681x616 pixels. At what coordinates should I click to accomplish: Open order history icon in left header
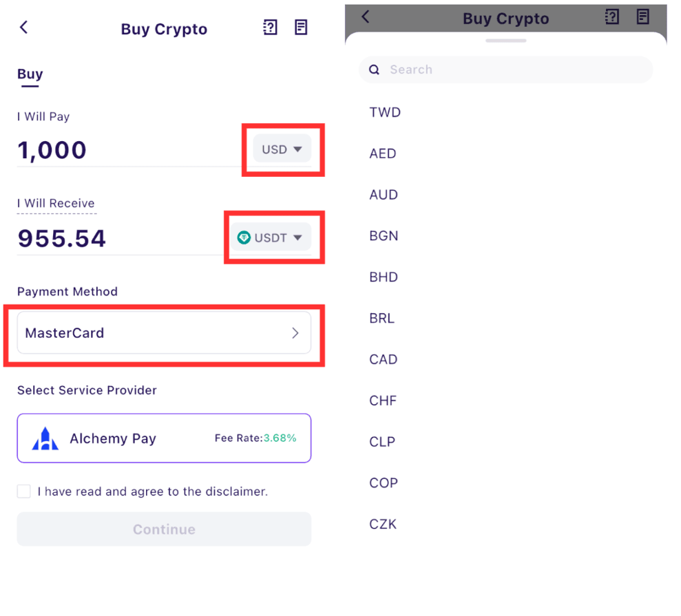click(301, 28)
